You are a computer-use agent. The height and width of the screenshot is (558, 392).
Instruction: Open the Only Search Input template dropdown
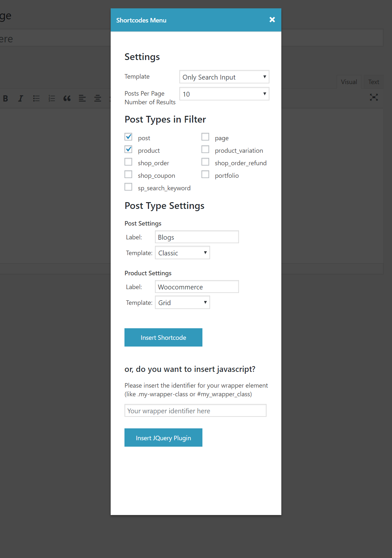(224, 77)
